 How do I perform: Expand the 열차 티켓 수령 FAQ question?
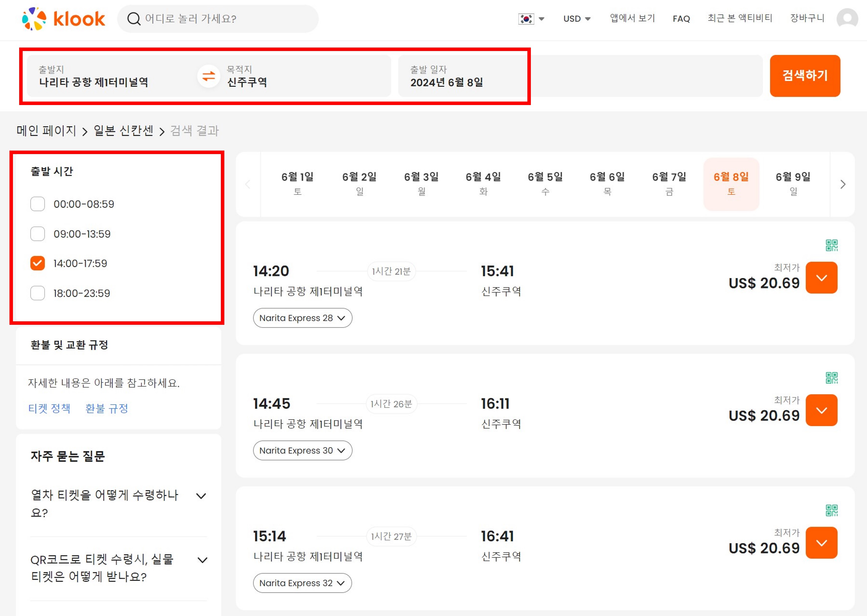point(201,496)
